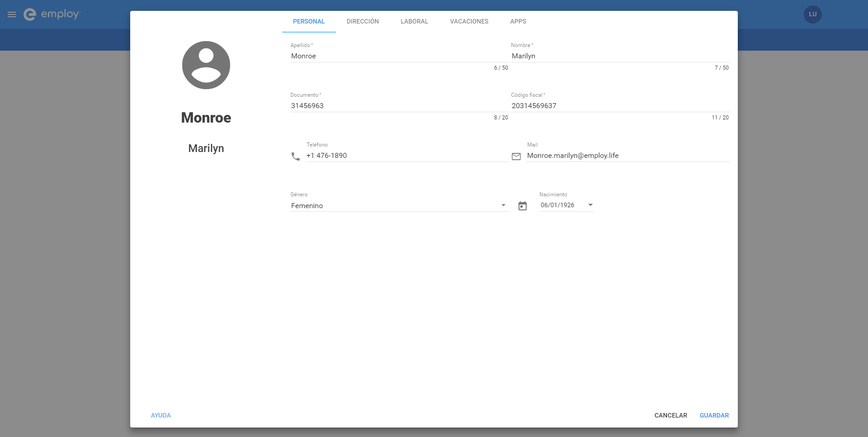Open the Laboral tab

point(414,21)
